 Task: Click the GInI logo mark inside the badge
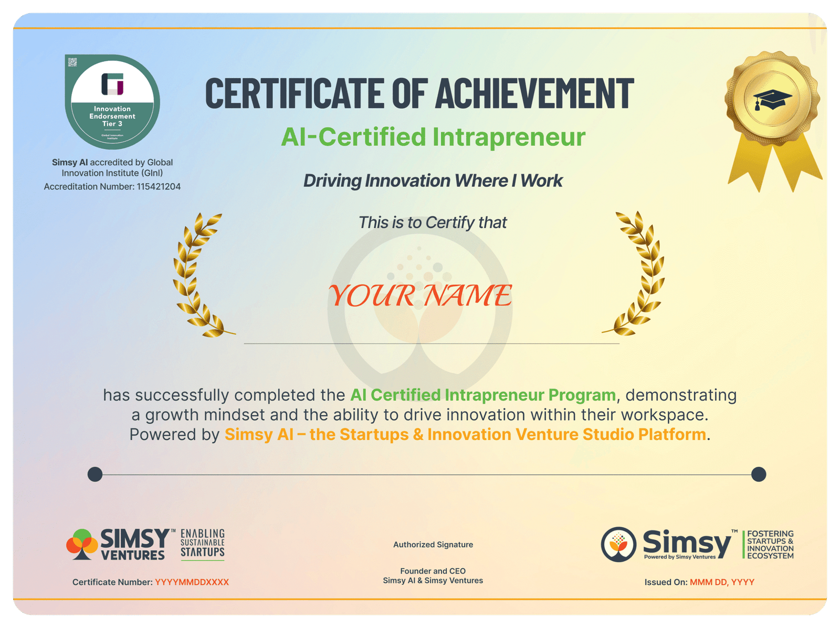point(112,85)
